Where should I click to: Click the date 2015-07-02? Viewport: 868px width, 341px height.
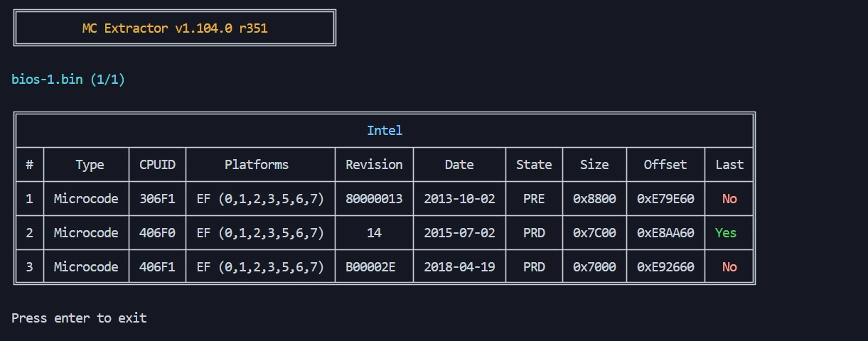[x=459, y=233]
